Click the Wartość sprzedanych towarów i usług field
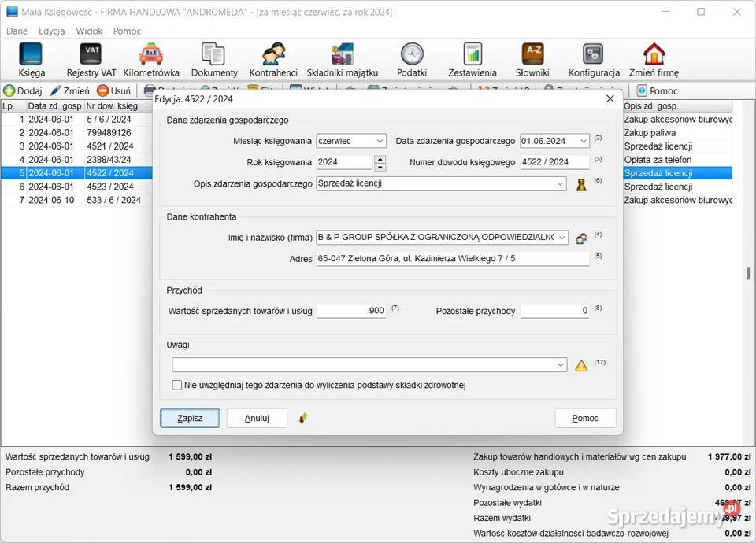This screenshot has width=756, height=543. [x=351, y=311]
